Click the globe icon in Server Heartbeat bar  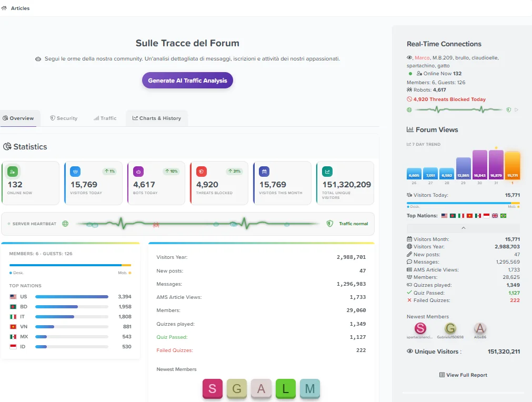[x=65, y=224]
